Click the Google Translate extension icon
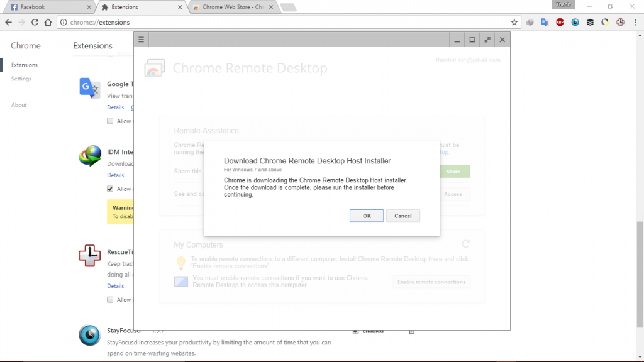 click(89, 88)
